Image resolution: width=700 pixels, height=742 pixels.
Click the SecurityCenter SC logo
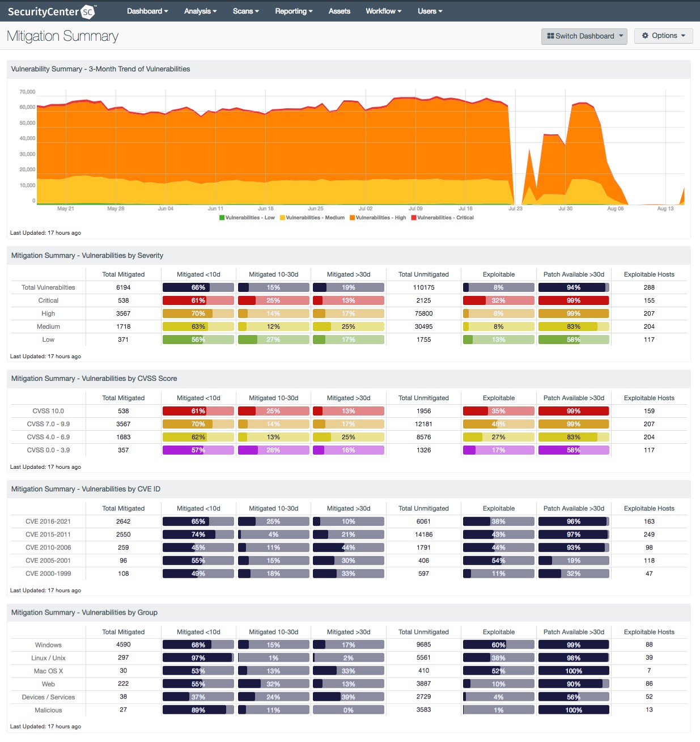(52, 11)
